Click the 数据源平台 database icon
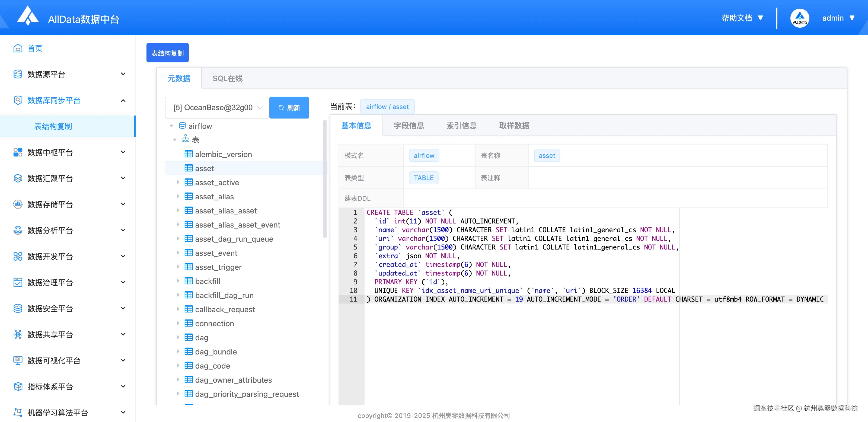Viewport: 868px width, 422px height. pyautogui.click(x=18, y=74)
